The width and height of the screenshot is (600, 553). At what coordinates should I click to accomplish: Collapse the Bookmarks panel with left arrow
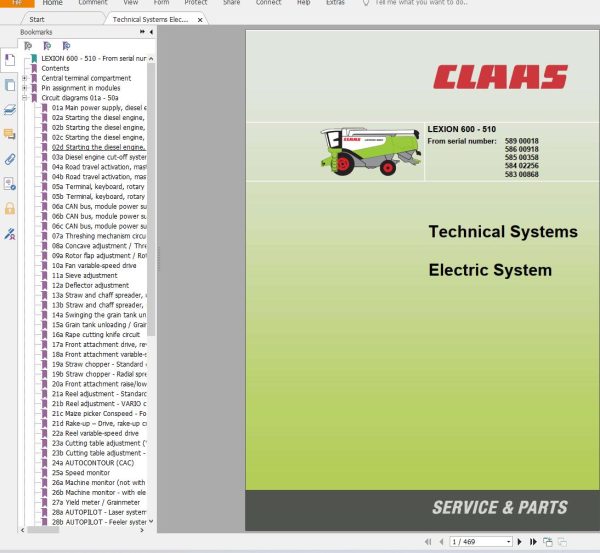[x=151, y=32]
